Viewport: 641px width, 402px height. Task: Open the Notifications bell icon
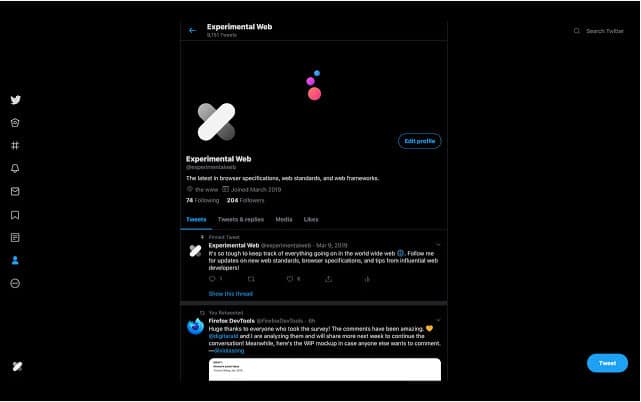(15, 168)
